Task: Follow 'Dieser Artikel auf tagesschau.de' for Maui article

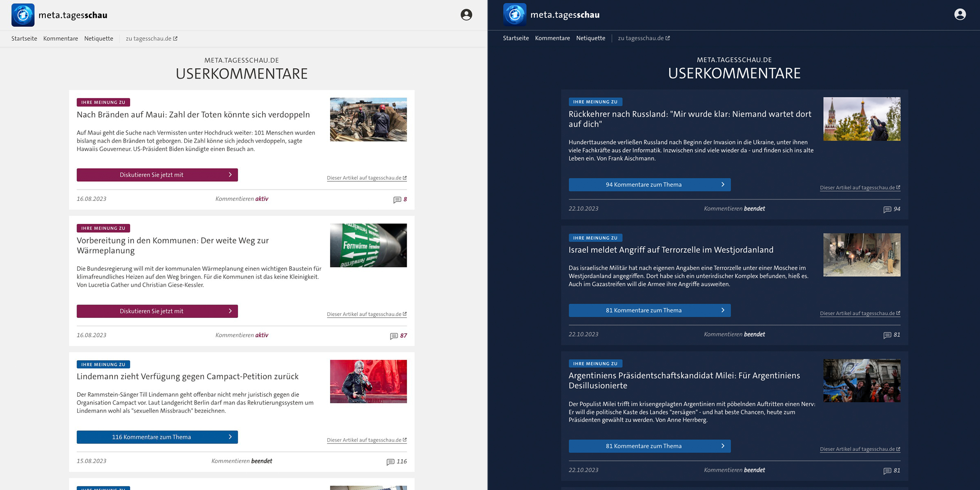Action: coord(367,178)
